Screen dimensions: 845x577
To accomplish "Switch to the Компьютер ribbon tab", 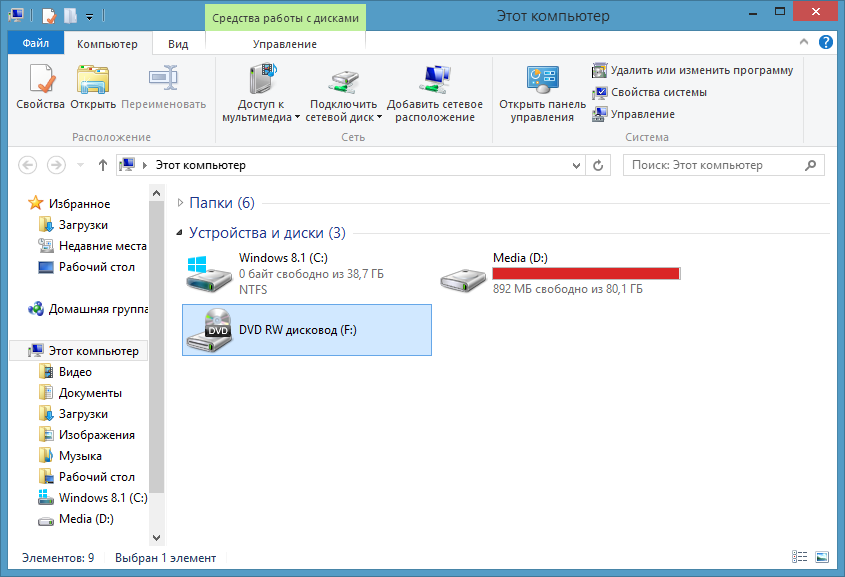I will click(107, 44).
